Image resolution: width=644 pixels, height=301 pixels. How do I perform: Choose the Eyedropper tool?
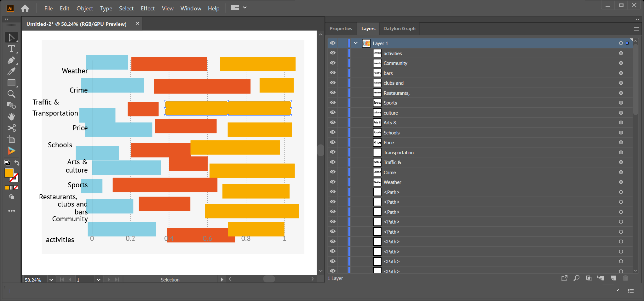(x=12, y=71)
